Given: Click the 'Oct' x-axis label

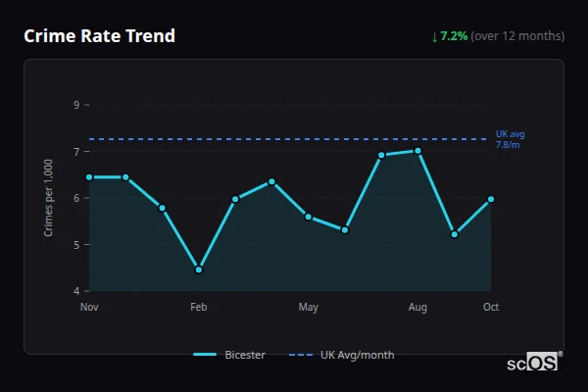Looking at the screenshot, I should [x=491, y=307].
